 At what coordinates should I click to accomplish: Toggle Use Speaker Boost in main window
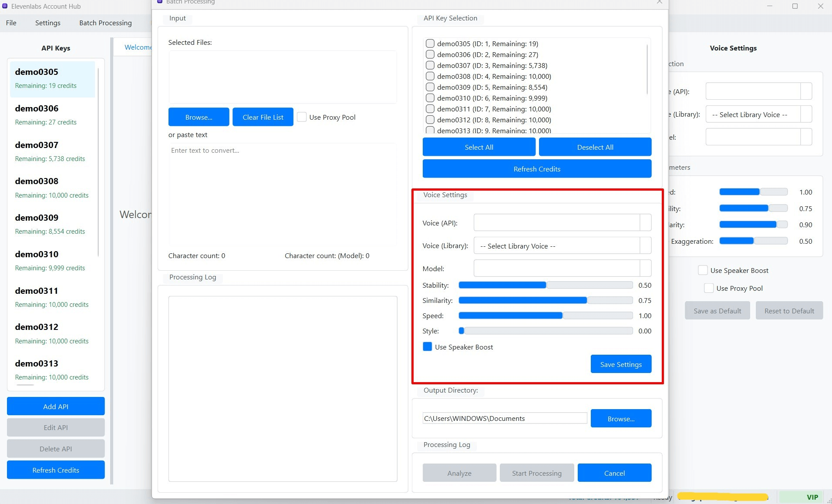click(703, 270)
